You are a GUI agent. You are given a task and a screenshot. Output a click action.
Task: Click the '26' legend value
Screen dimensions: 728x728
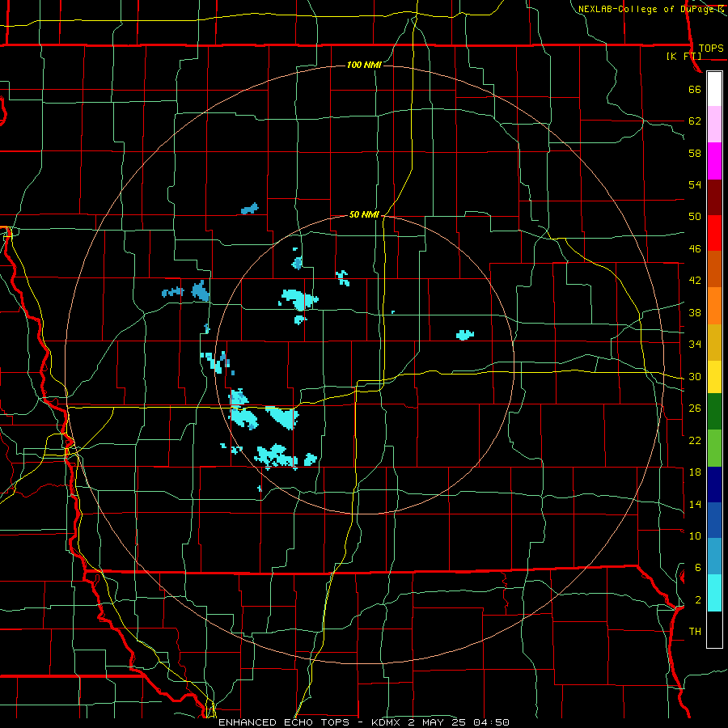coord(695,408)
